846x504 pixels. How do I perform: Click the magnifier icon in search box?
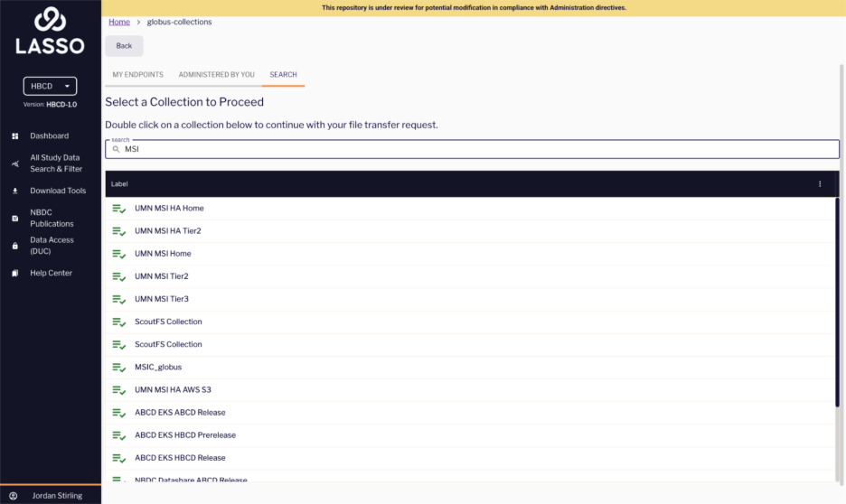[x=116, y=149]
